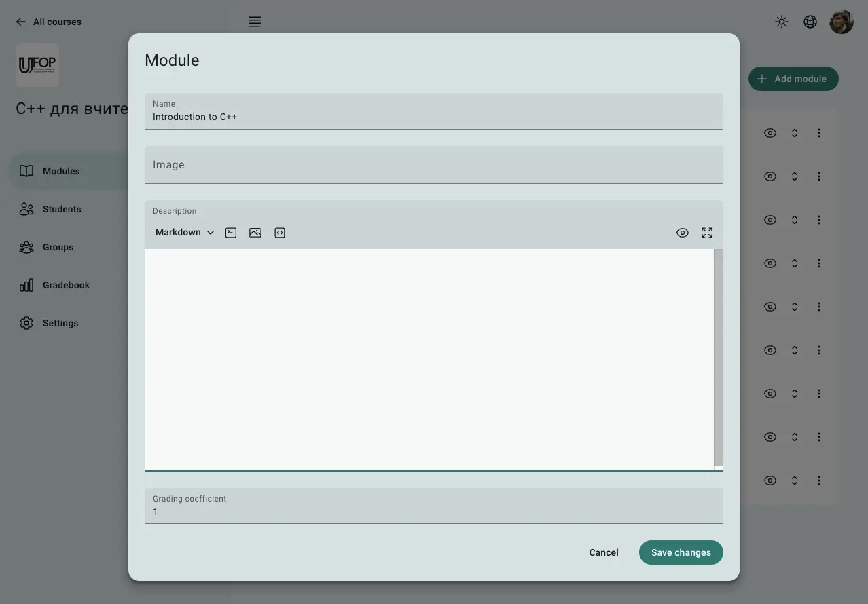This screenshot has height=604, width=868.
Task: Click the Grading coefficient input field
Action: pos(433,512)
